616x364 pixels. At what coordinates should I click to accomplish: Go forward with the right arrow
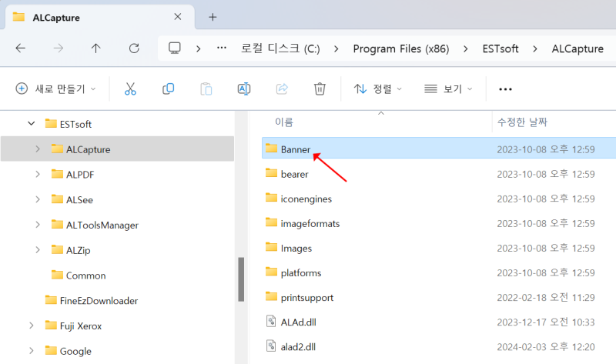(59, 48)
